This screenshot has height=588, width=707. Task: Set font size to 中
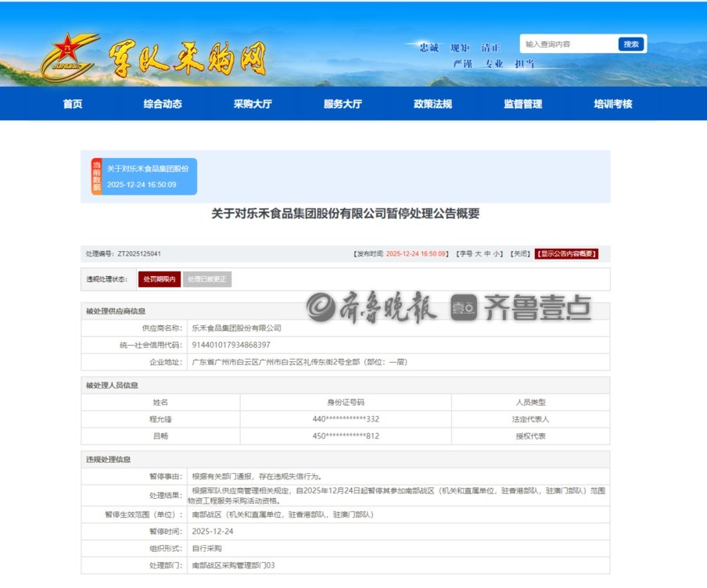click(x=487, y=254)
